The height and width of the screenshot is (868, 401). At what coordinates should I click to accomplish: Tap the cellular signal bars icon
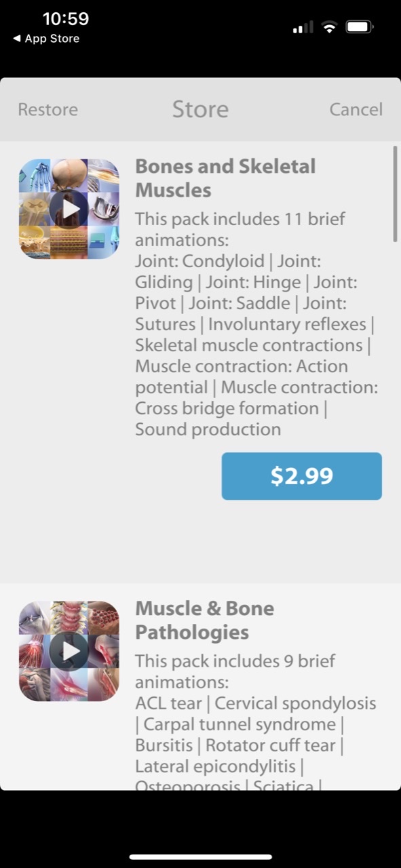[303, 28]
